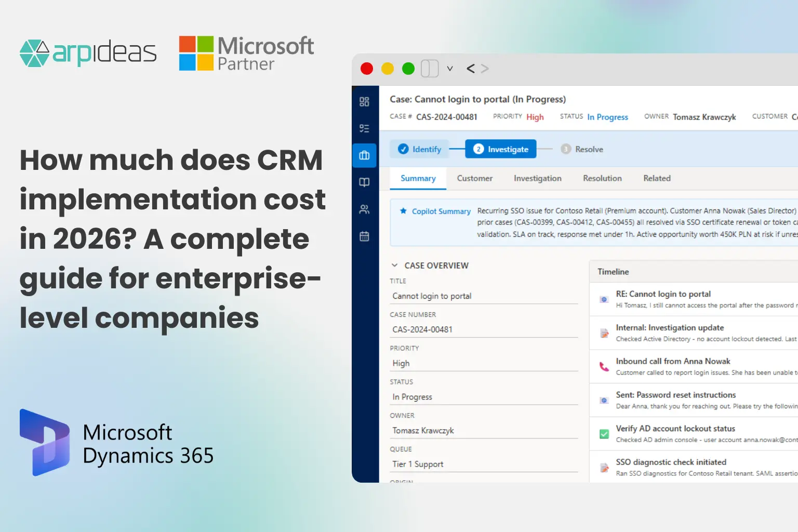Click the Copilot Summary star icon

(x=403, y=211)
